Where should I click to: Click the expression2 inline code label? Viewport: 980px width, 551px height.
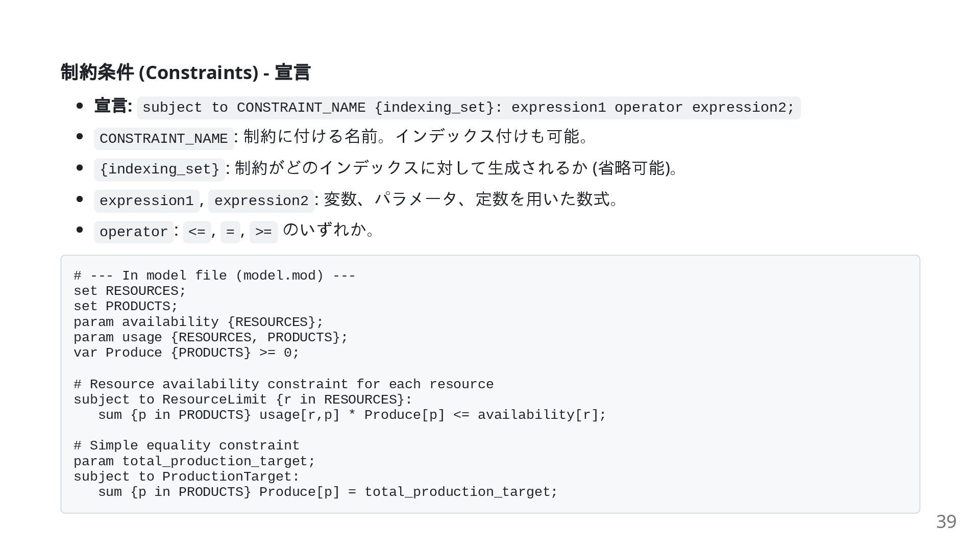point(261,201)
